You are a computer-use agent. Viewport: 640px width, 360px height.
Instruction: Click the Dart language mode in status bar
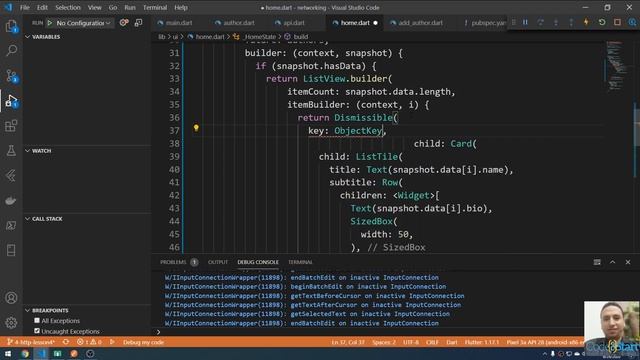point(452,342)
